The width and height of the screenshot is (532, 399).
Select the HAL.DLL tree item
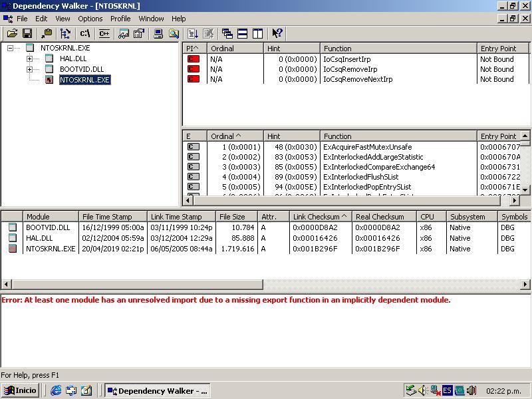click(x=73, y=59)
